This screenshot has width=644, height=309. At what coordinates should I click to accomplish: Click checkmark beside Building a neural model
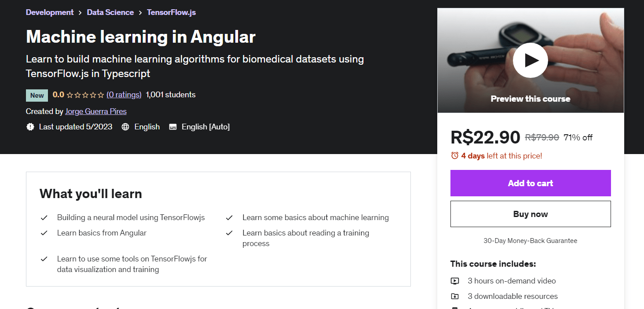tap(44, 217)
